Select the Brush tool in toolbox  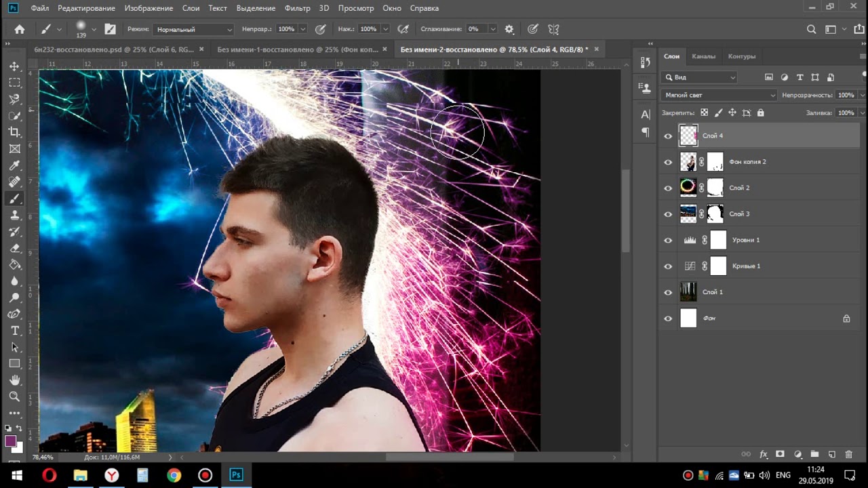point(14,199)
